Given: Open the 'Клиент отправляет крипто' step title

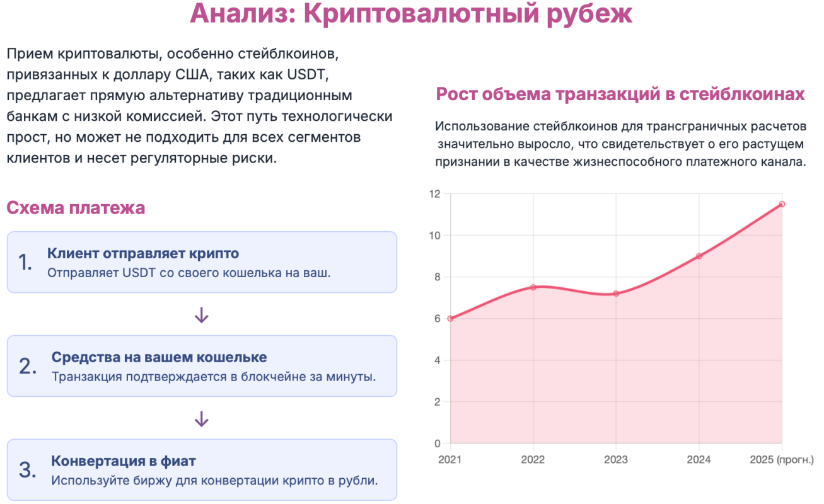Looking at the screenshot, I should (143, 254).
